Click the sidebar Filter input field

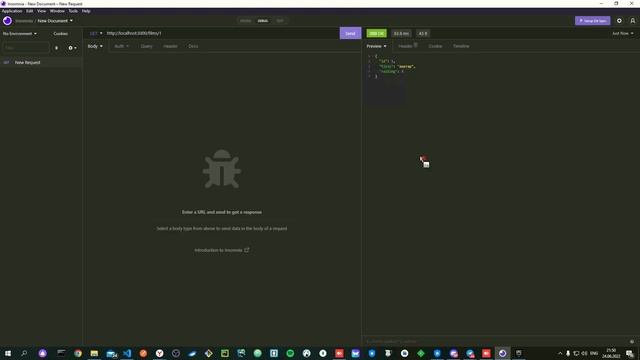point(26,48)
